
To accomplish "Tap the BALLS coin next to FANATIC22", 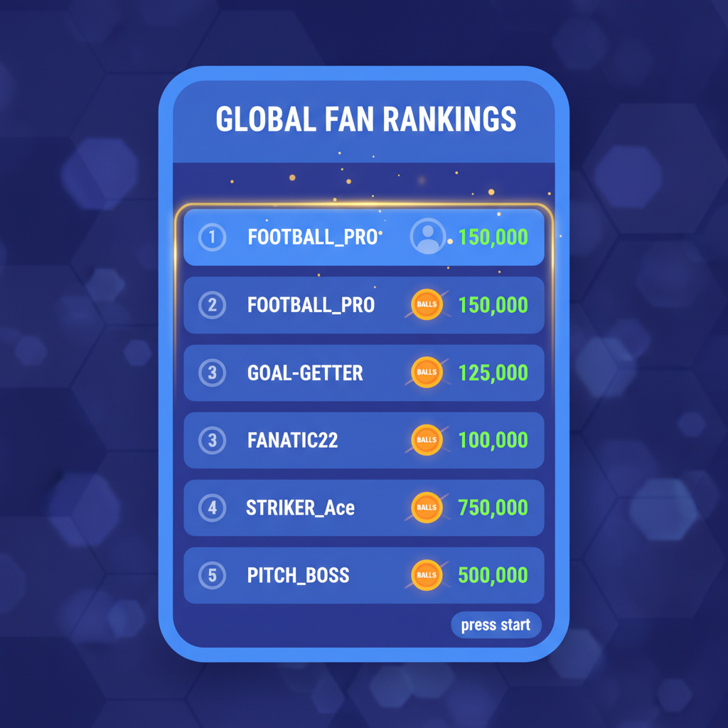I will tap(427, 440).
